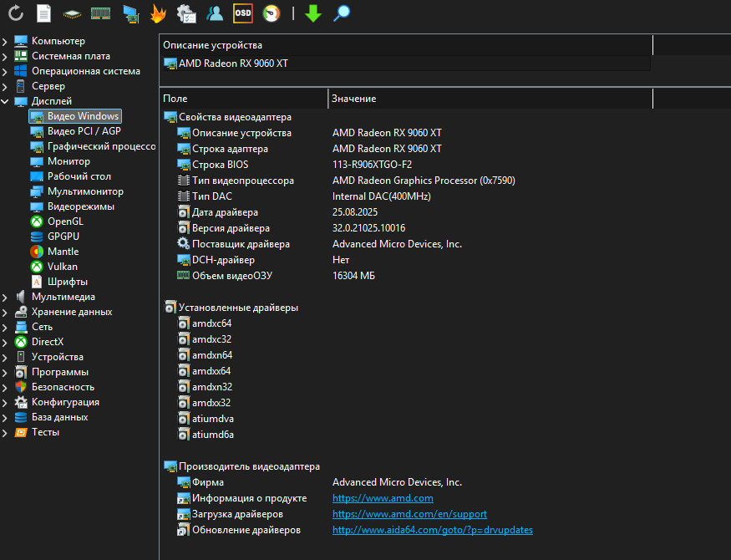This screenshot has height=560, width=731.
Task: Open the memory RAM benchmark icon
Action: click(101, 13)
